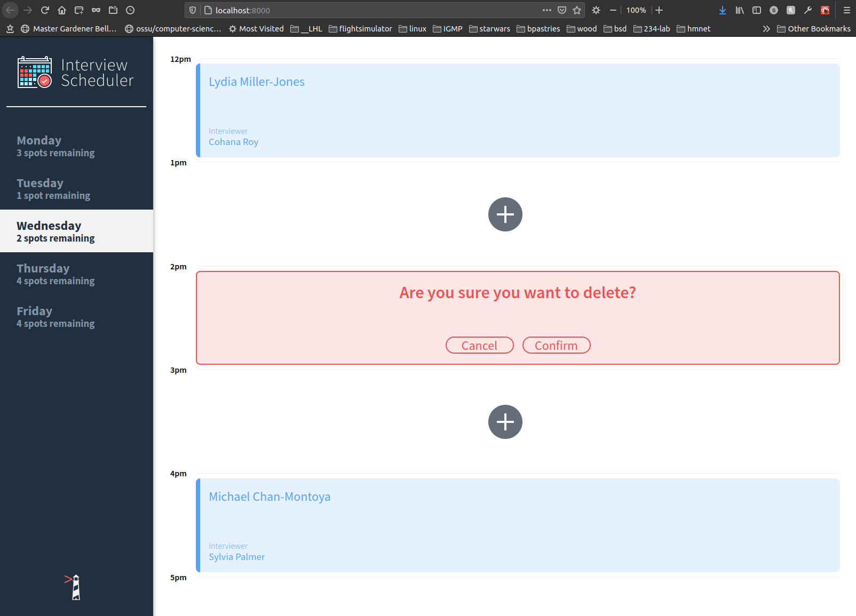Click the 12pm time label
856x616 pixels.
(x=180, y=59)
